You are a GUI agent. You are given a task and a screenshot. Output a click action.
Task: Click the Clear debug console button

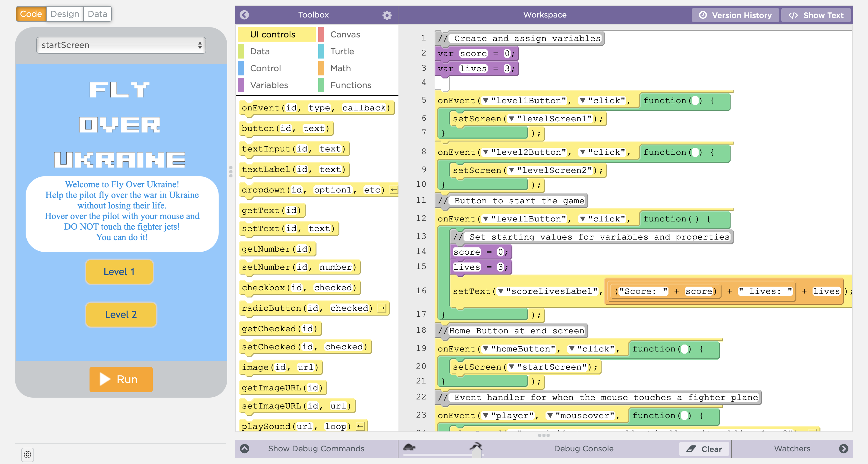tap(704, 449)
